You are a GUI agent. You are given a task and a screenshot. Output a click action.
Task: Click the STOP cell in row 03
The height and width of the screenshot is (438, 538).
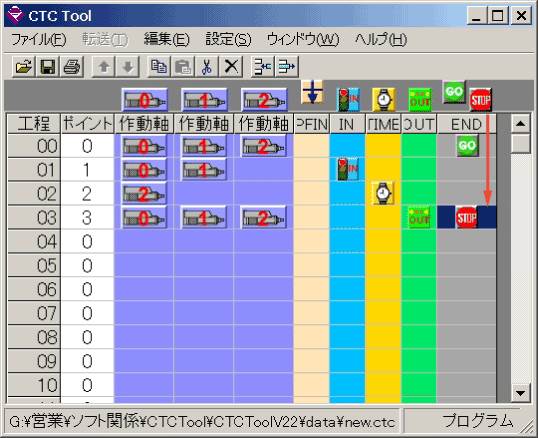pos(466,217)
